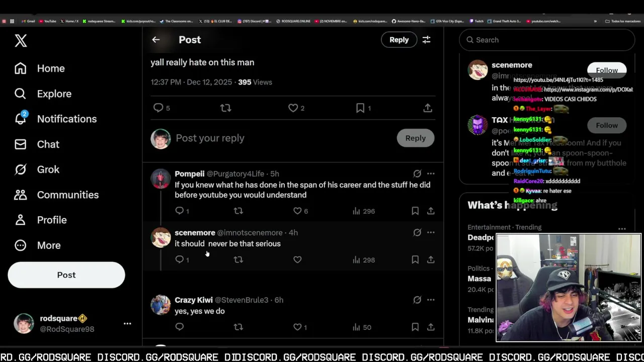Repost Crazy Kiwi's comment
This screenshot has height=362, width=644.
tap(238, 327)
